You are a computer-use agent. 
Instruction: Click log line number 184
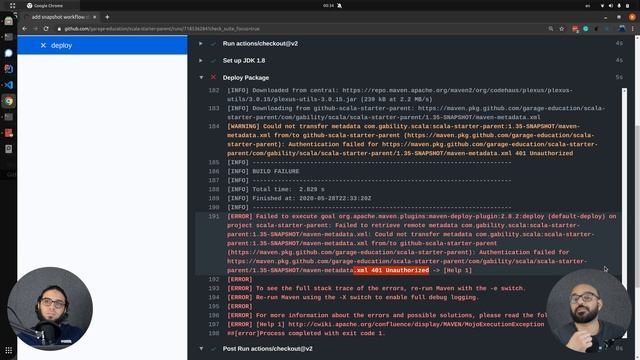(214, 127)
